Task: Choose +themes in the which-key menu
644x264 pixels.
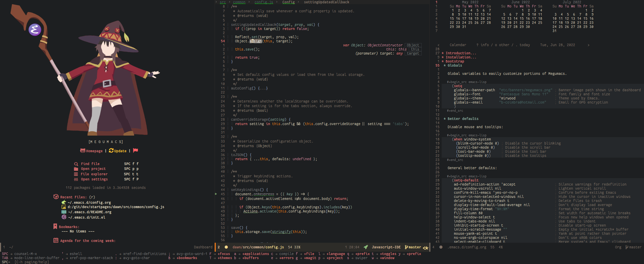Action: pyautogui.click(x=225, y=258)
